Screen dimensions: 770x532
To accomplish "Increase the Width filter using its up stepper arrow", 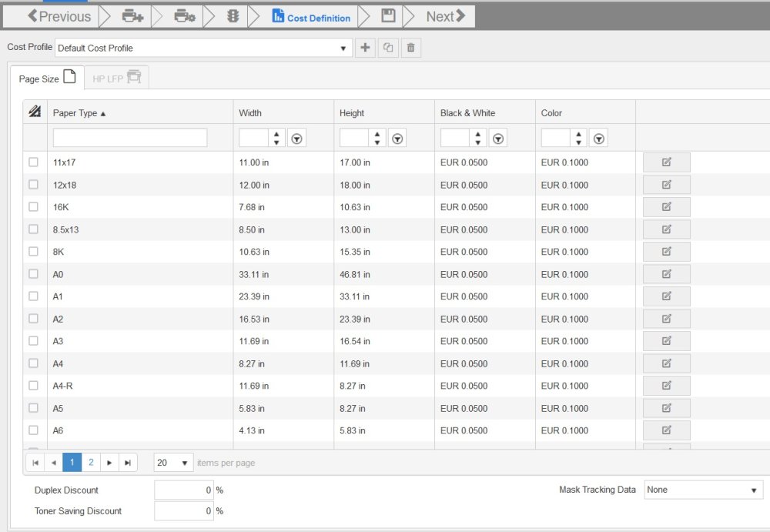I will 277,133.
